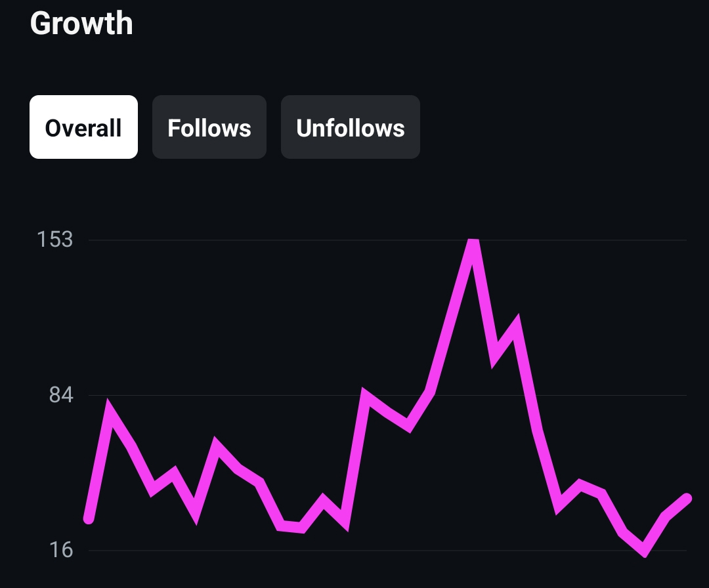This screenshot has width=709, height=588.
Task: Select the first early peak just below 84
Action: 111,411
